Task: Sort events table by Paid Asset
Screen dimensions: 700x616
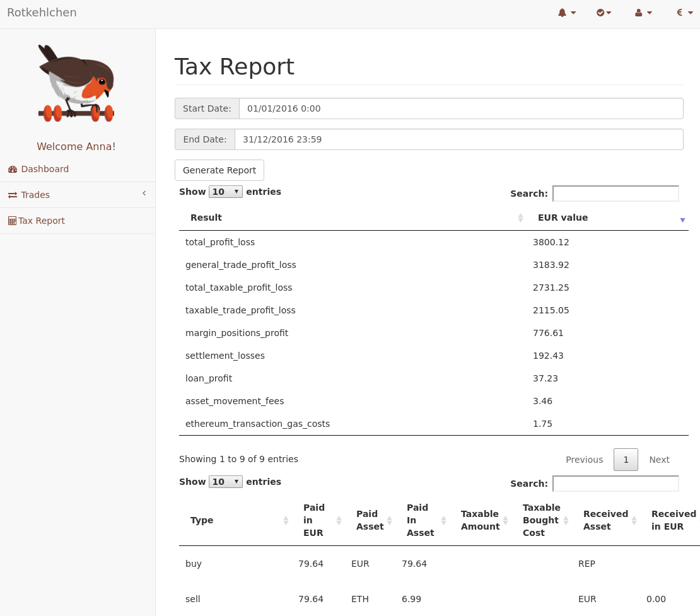Action: 371,520
